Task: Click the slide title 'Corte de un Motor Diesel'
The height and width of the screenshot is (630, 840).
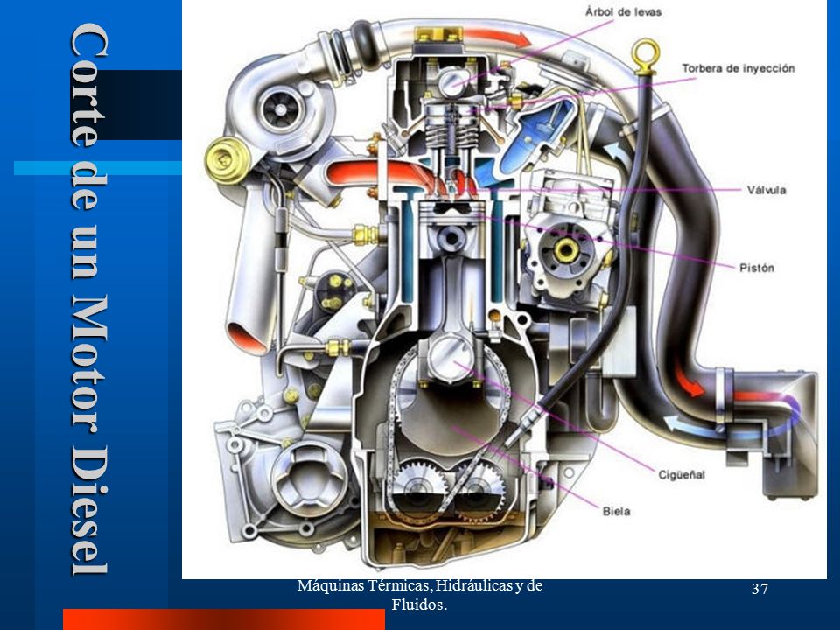Action: pos(90,299)
